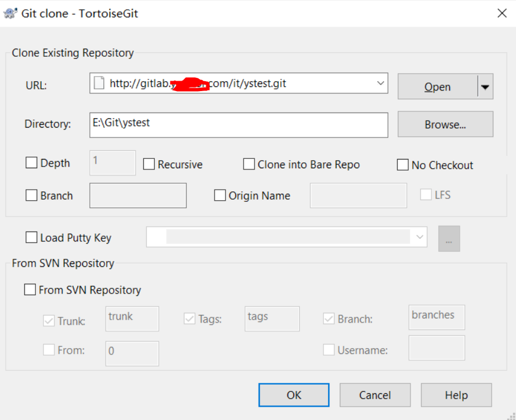Click the resize grip in the dialog corner
The image size is (516, 420).
(512, 417)
